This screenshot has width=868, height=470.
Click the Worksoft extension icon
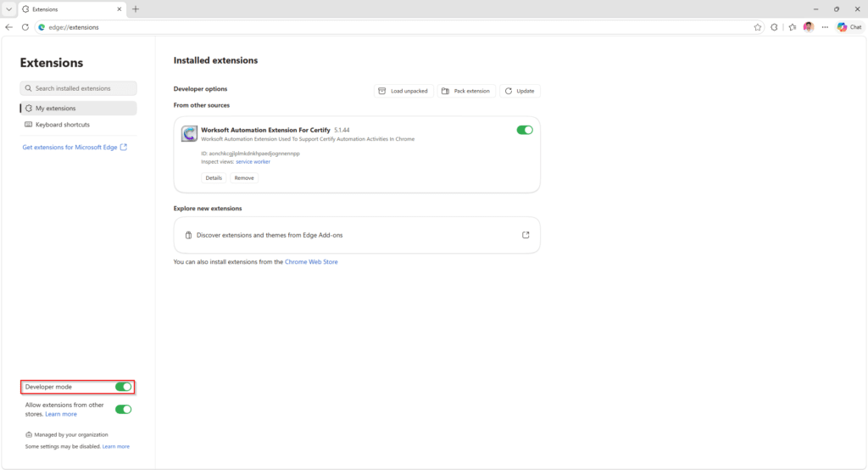[x=189, y=133]
